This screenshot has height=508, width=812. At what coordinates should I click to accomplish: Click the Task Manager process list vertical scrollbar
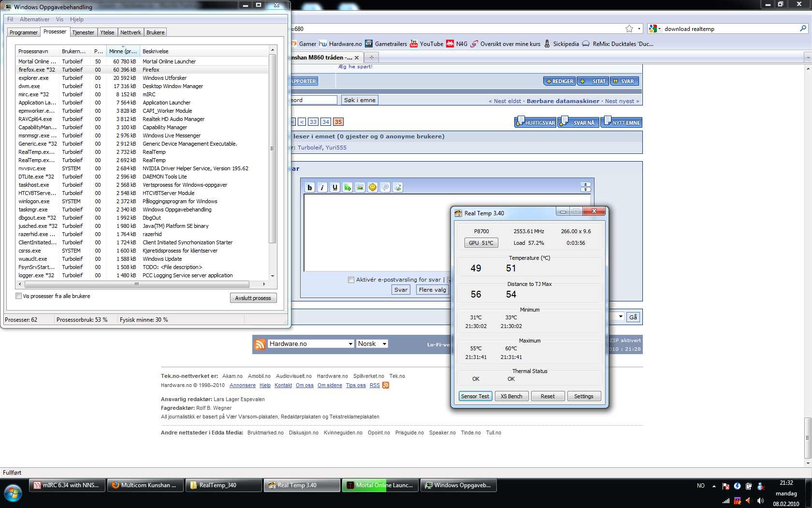click(272, 149)
